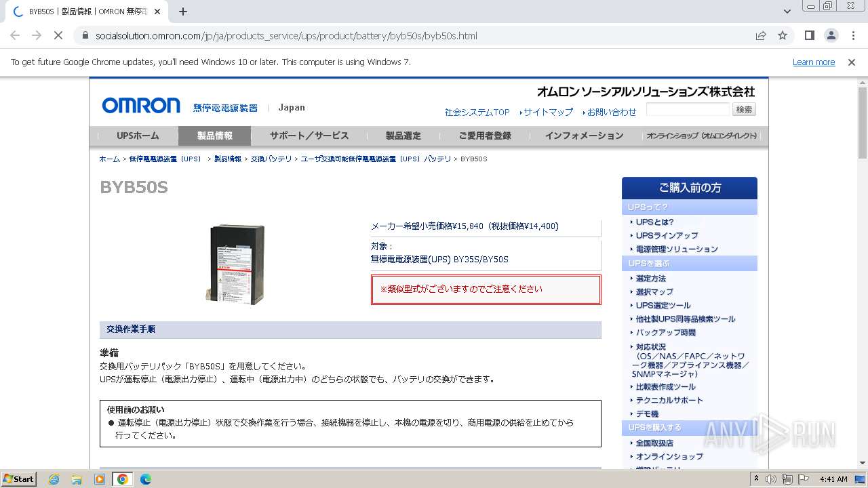This screenshot has height=488, width=868.
Task: Open 比較表作成ツール sidebar link
Action: [665, 387]
